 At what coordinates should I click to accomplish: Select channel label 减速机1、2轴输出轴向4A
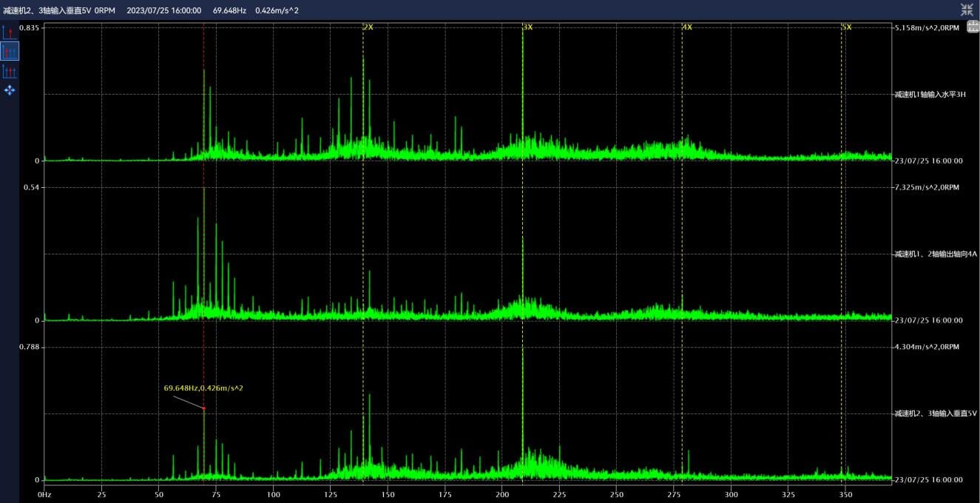click(x=935, y=254)
